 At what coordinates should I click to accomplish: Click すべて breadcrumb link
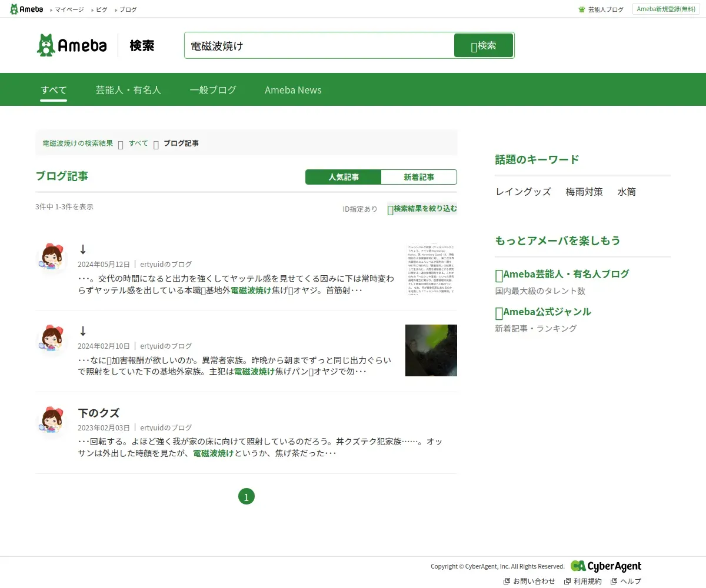[x=138, y=143]
